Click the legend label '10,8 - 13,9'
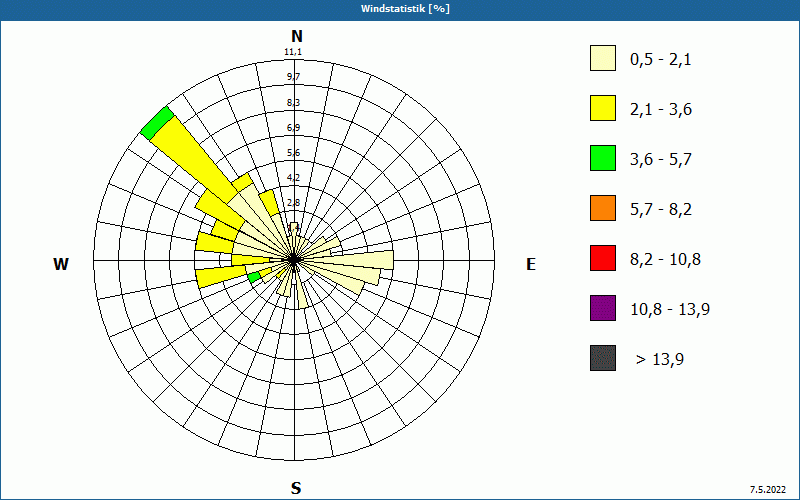 [670, 310]
